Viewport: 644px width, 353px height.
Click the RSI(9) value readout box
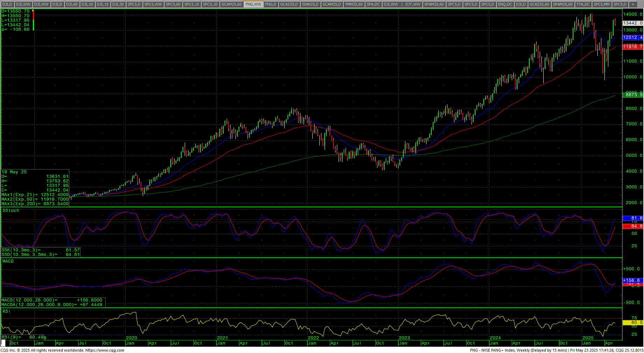23,337
